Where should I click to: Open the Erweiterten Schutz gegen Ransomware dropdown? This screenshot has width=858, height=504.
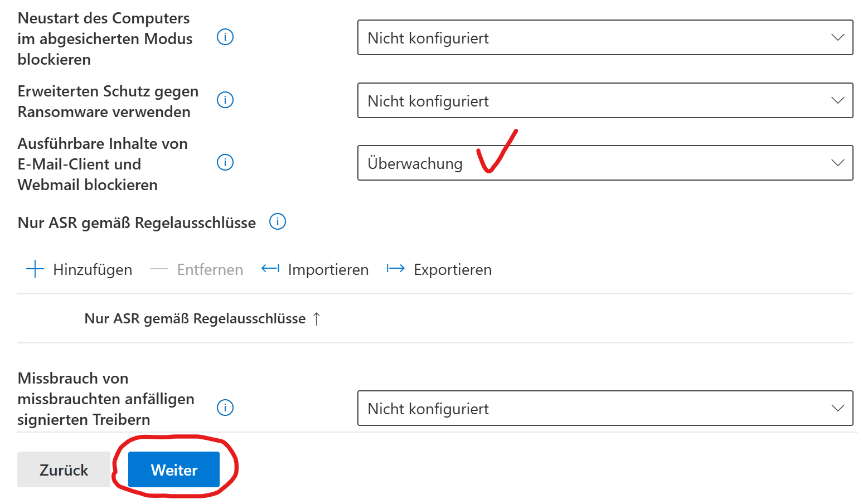click(x=605, y=101)
